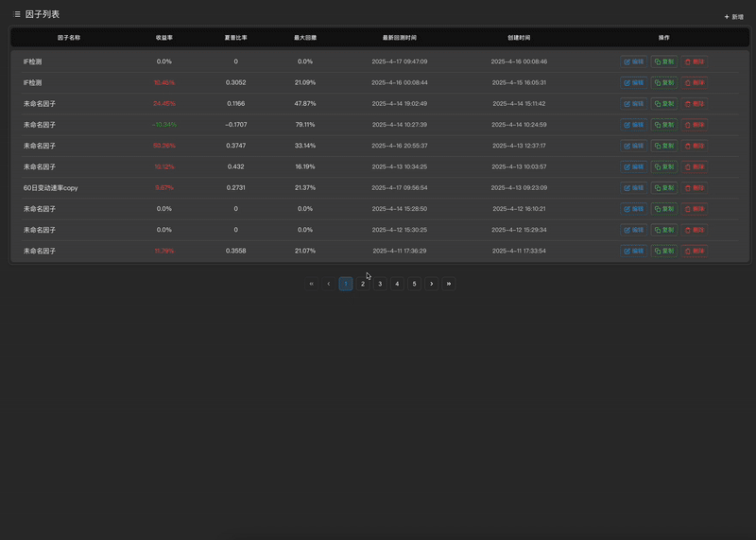Copy the IF检测 row backtested 2025-4-17 09:47:09
Screen dimensions: 756x540
664,61
